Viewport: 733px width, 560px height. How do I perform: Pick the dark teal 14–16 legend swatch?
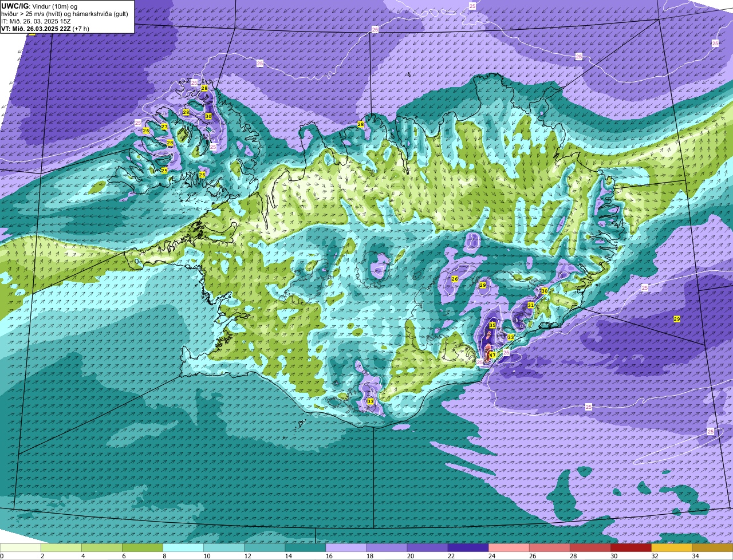305,548
